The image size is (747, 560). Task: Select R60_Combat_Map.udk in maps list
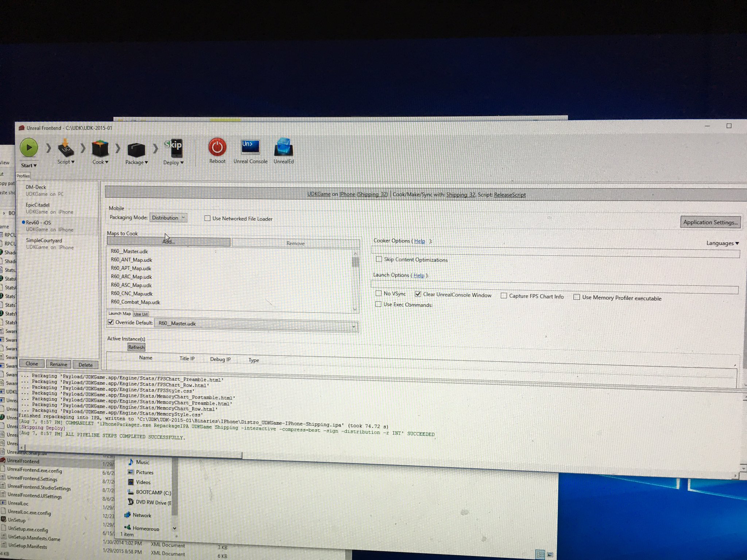pos(135,302)
